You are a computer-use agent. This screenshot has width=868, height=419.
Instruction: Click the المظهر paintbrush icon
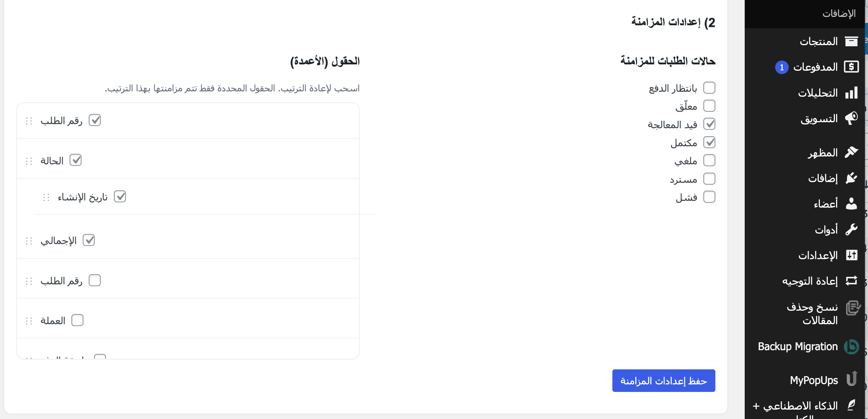[851, 152]
